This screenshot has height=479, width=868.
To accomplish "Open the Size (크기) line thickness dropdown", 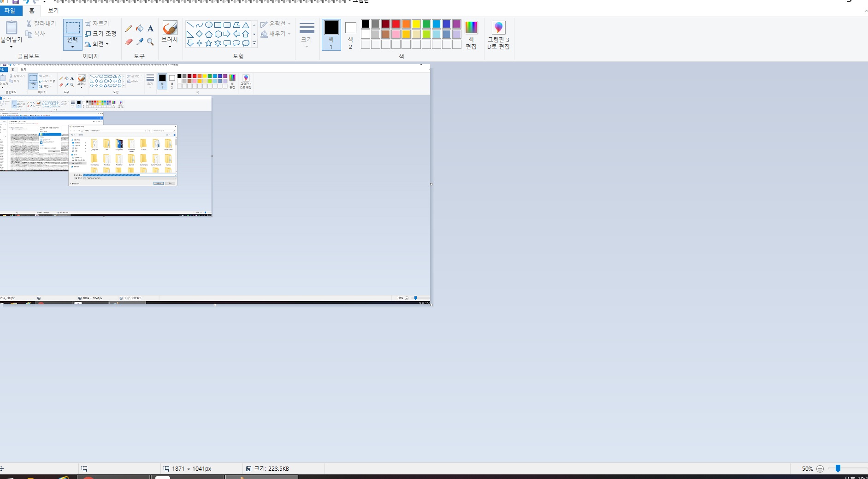I will pos(307,35).
